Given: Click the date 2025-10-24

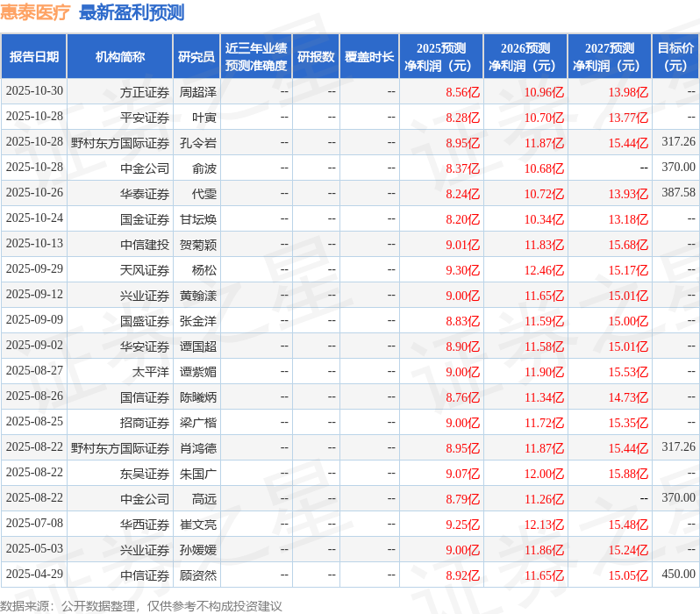Looking at the screenshot, I should (34, 218).
